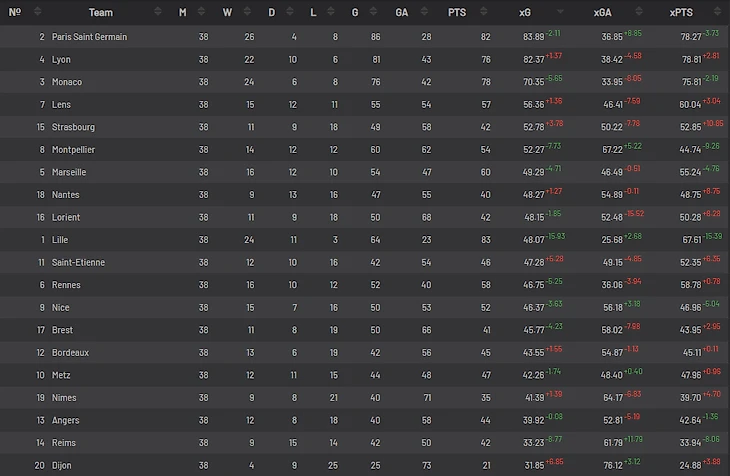Click the Strasbourg team name
Image resolution: width=730 pixels, height=476 pixels.
(x=74, y=127)
